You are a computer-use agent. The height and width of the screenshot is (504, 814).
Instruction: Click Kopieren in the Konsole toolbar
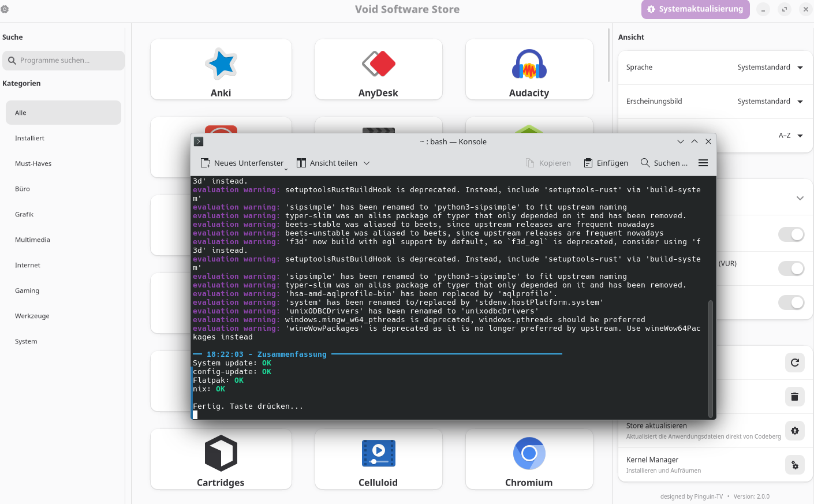pos(548,163)
